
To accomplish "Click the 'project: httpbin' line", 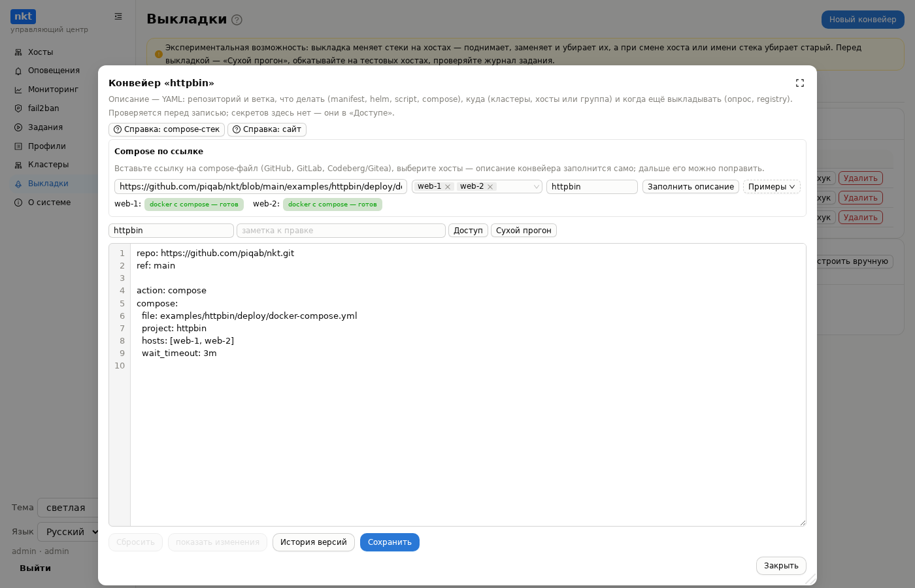I will [174, 329].
